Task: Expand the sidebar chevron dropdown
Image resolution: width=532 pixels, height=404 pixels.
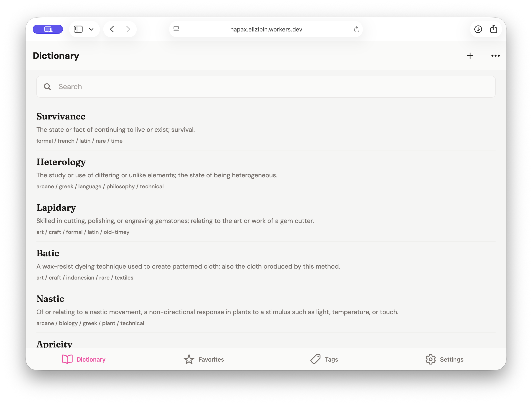Action: (91, 29)
